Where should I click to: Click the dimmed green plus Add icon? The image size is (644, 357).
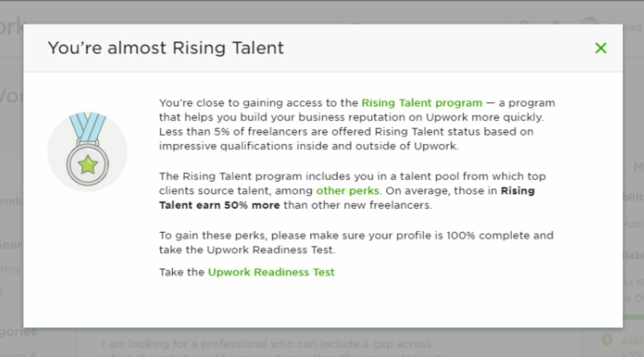pos(607,340)
